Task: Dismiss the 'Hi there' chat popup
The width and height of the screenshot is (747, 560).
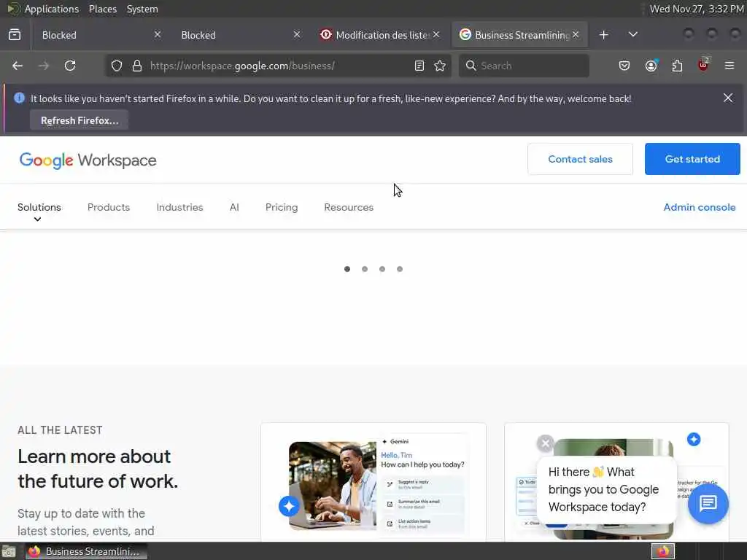Action: (546, 444)
